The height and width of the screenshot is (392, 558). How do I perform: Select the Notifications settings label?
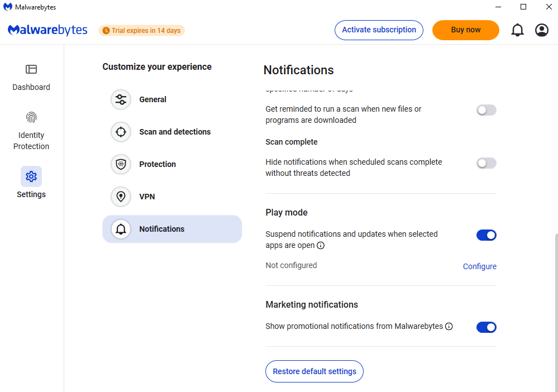[x=161, y=229]
